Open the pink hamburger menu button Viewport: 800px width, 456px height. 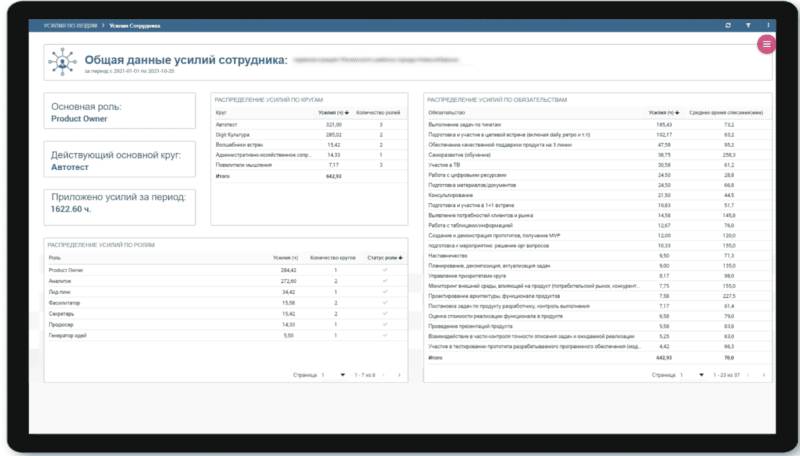click(767, 44)
